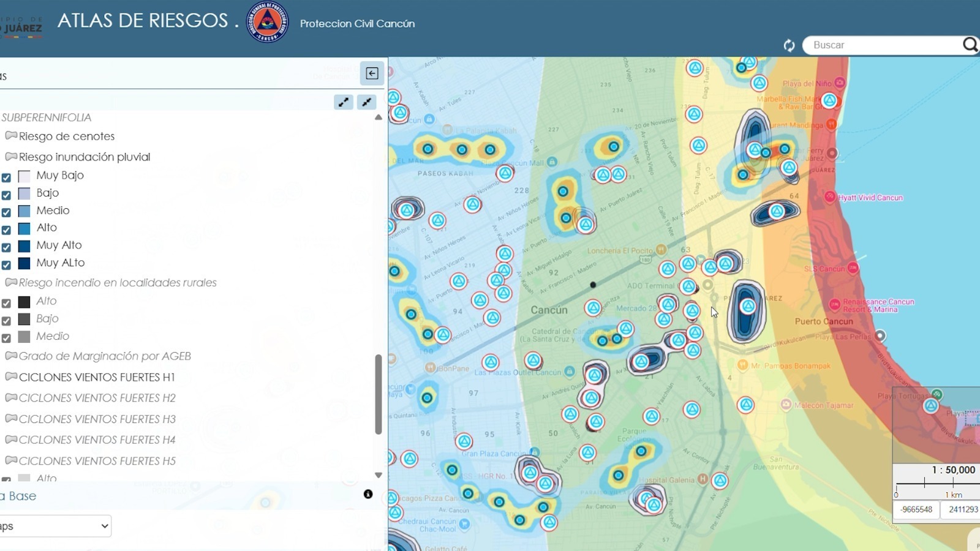
Task: Click the Riesgo inundación pluvial layer label
Action: [x=85, y=157]
